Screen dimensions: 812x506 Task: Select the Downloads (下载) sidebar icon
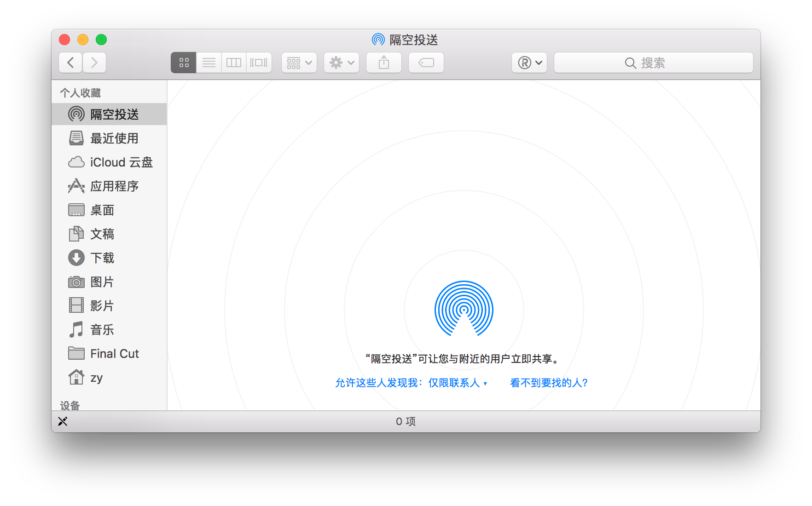(76, 258)
